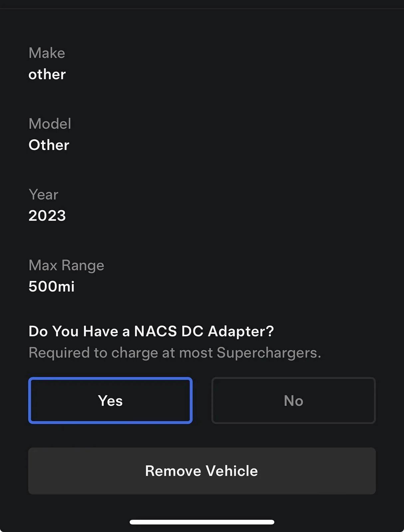Click the word 'Superchargers' in the note
The height and width of the screenshot is (532, 404).
click(268, 353)
